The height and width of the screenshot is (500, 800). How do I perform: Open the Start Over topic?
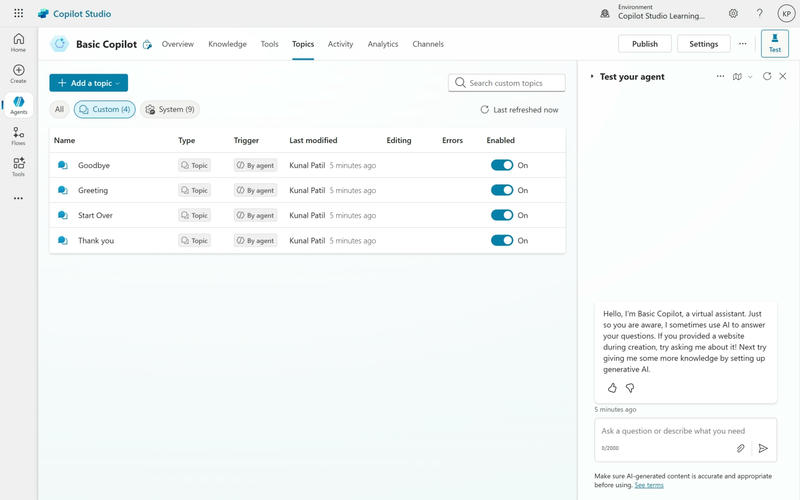95,215
